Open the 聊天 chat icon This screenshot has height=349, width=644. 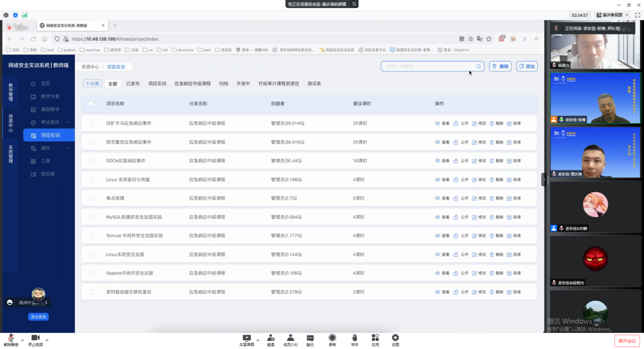310,337
